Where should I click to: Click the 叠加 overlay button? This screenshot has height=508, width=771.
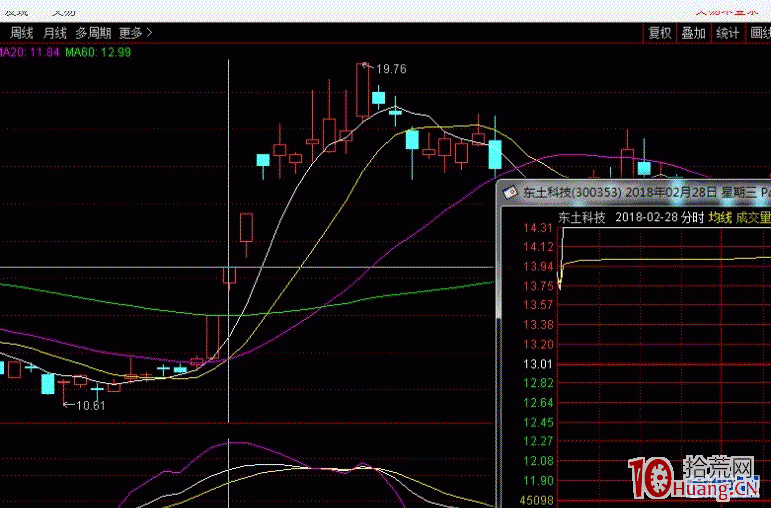[x=693, y=33]
